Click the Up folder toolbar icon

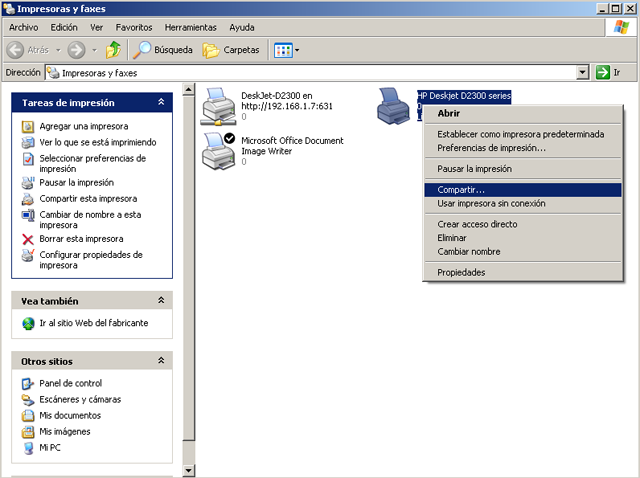pos(113,50)
